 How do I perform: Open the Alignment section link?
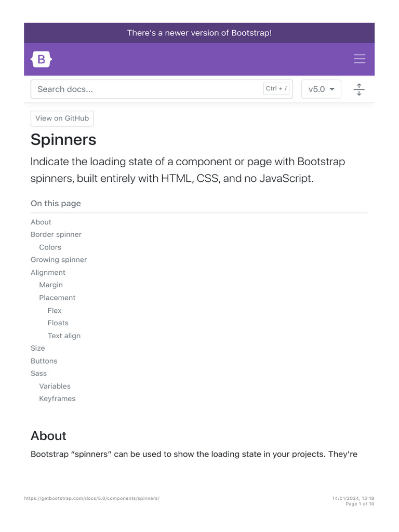48,272
